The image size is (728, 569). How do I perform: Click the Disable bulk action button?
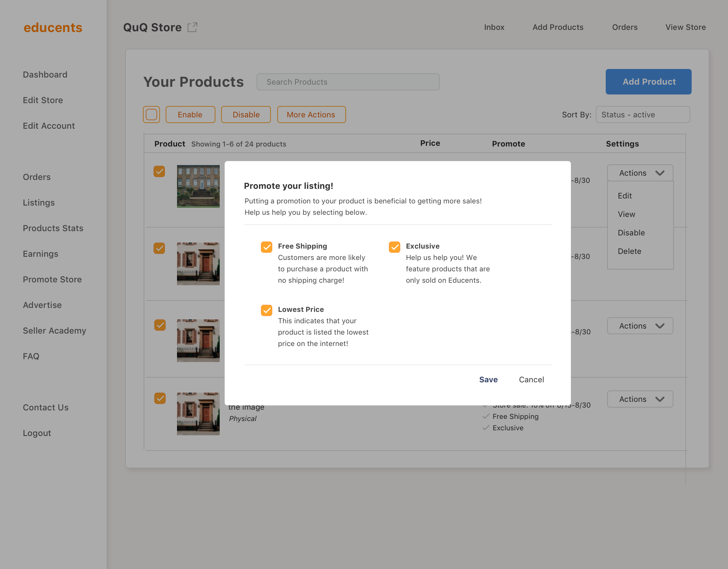[246, 115]
